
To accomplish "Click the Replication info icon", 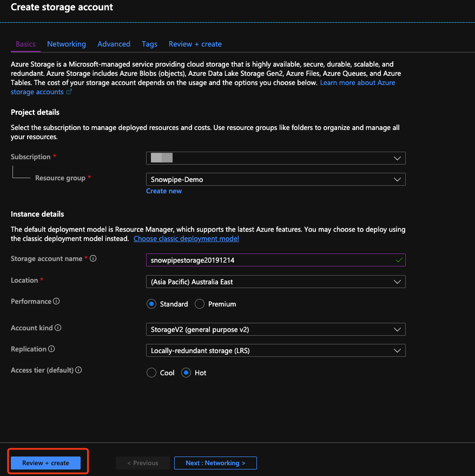I will tap(51, 349).
